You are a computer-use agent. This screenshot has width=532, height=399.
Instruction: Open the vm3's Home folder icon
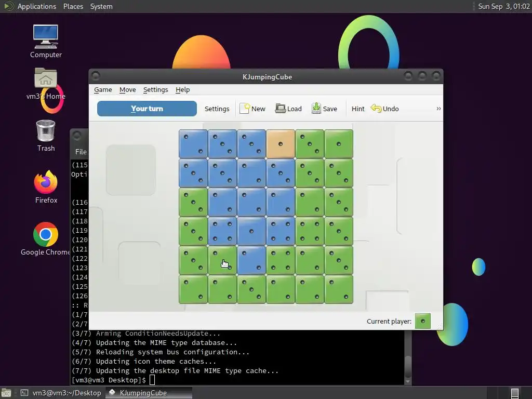(46, 84)
